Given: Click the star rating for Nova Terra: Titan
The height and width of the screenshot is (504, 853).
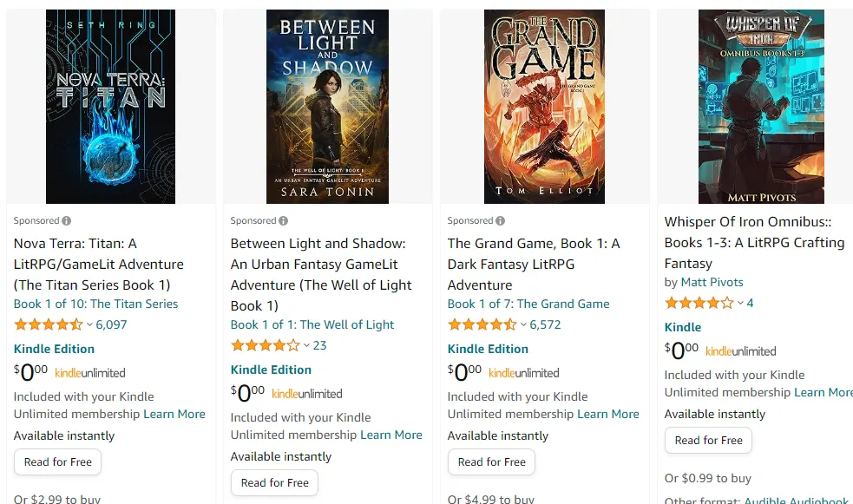Looking at the screenshot, I should [49, 324].
